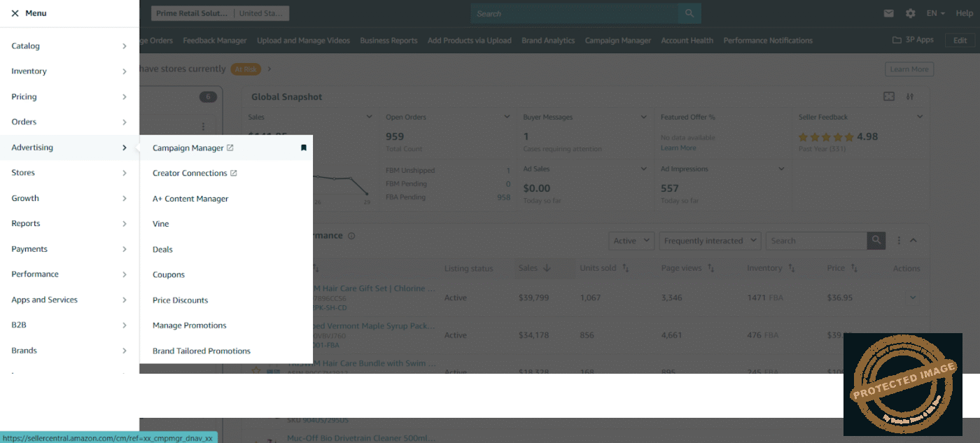Click the search magnifier button in header
980x443 pixels.
pyautogui.click(x=689, y=13)
